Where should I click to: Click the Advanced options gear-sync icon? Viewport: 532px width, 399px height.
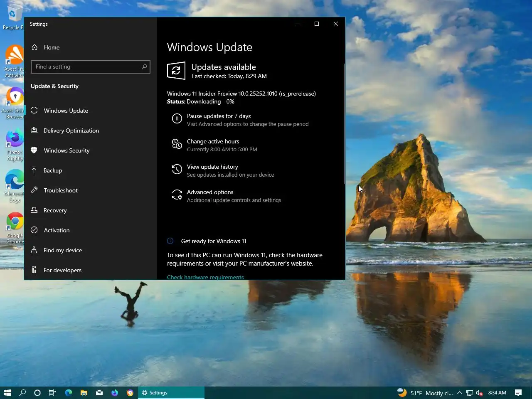point(177,195)
